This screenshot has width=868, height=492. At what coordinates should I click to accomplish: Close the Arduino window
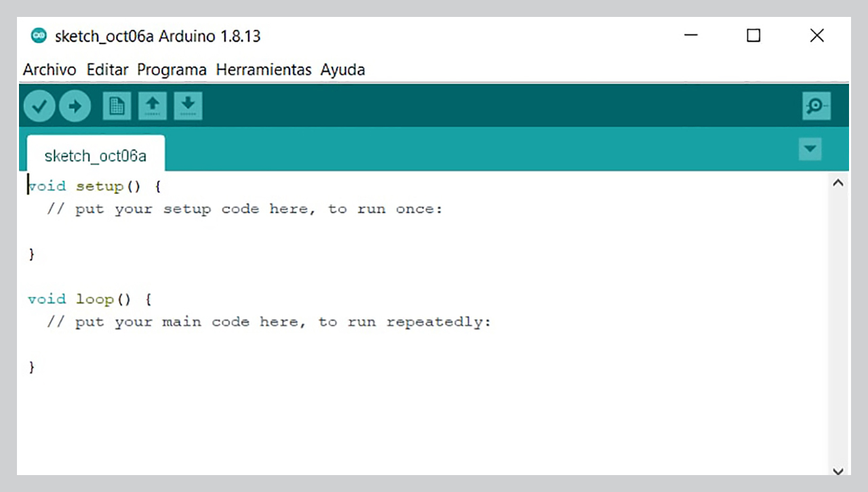[x=817, y=35]
